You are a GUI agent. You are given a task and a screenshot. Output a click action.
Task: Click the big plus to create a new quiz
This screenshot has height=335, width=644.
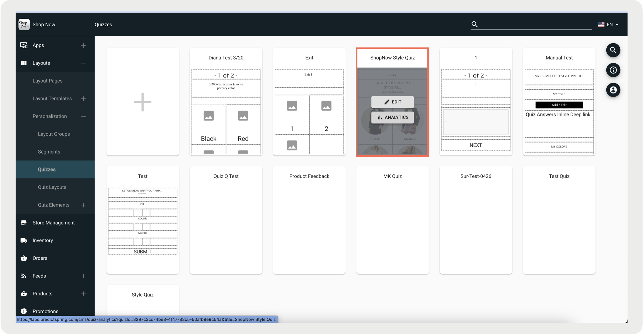(x=142, y=102)
